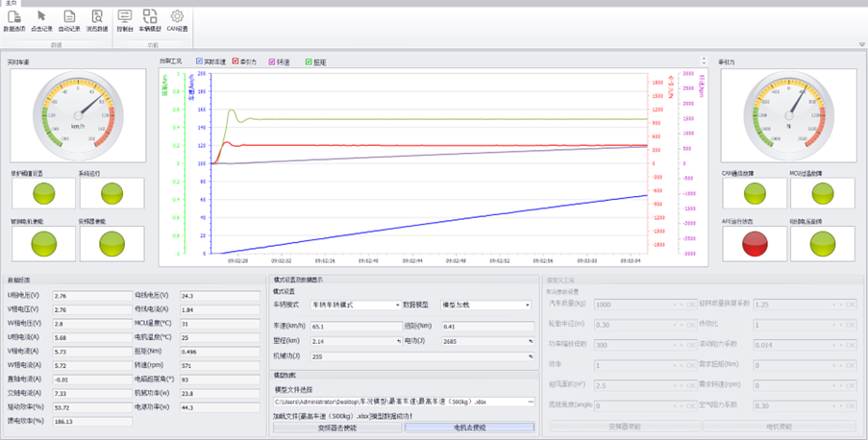Click the 系统运行 green indicator lamp
The height and width of the screenshot is (440, 868).
click(x=112, y=194)
